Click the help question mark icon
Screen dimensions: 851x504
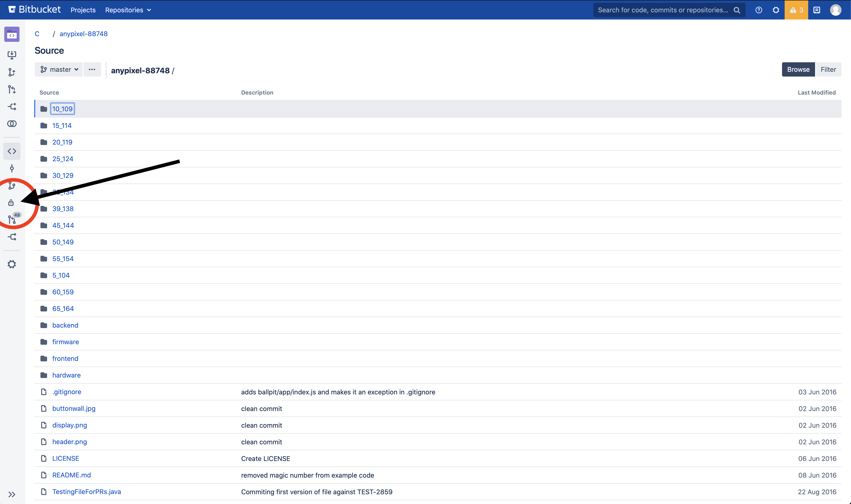(x=758, y=10)
